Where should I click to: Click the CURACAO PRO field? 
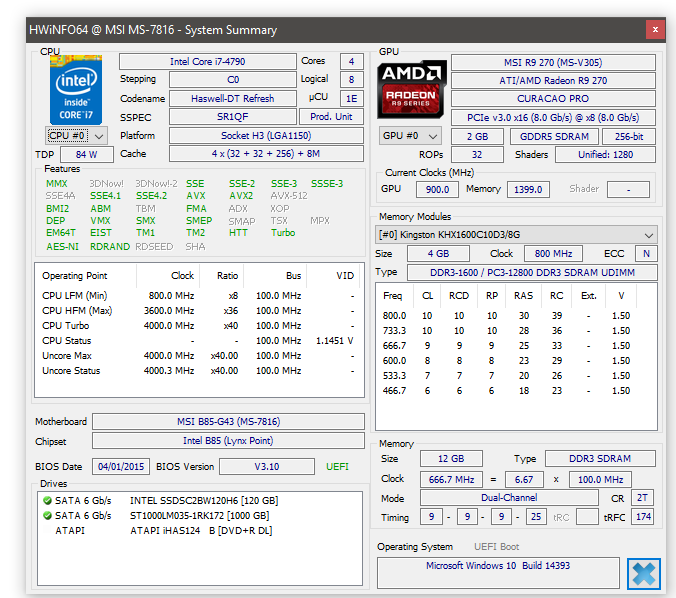[x=553, y=99]
